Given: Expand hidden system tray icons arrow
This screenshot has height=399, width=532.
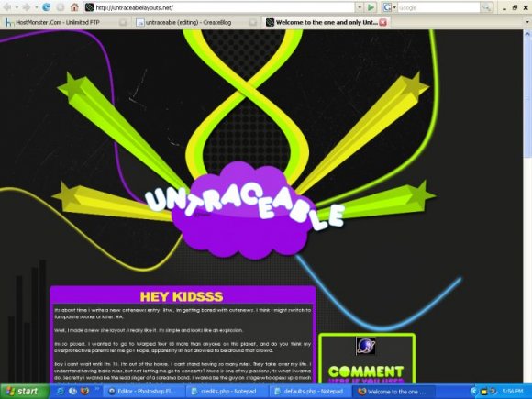Looking at the screenshot, I should tap(473, 391).
